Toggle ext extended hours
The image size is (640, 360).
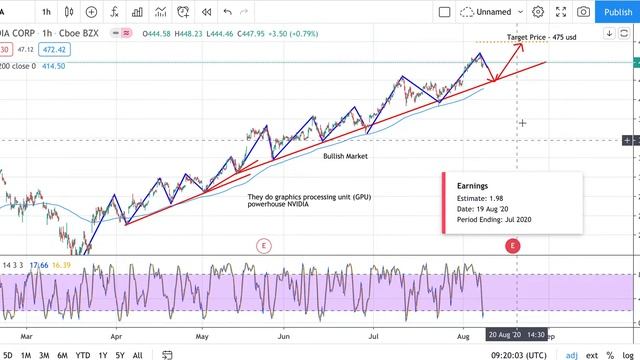click(x=592, y=356)
